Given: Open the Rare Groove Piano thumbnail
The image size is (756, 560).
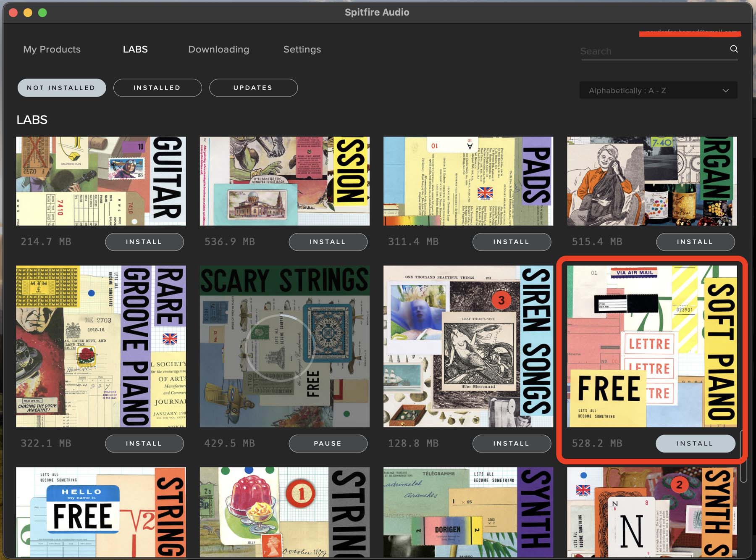Looking at the screenshot, I should click(x=101, y=346).
